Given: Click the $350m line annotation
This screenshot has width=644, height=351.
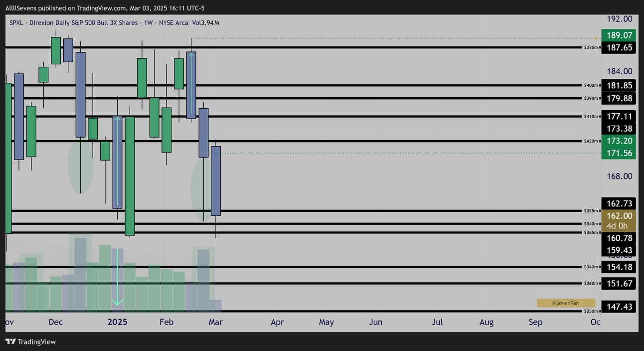Looking at the screenshot, I should pyautogui.click(x=590, y=311).
